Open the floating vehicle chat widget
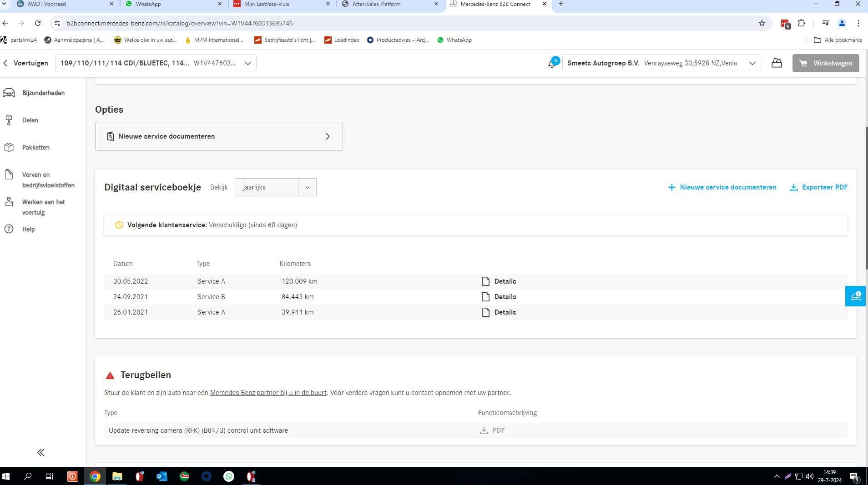Image resolution: width=868 pixels, height=485 pixels. pos(856,296)
